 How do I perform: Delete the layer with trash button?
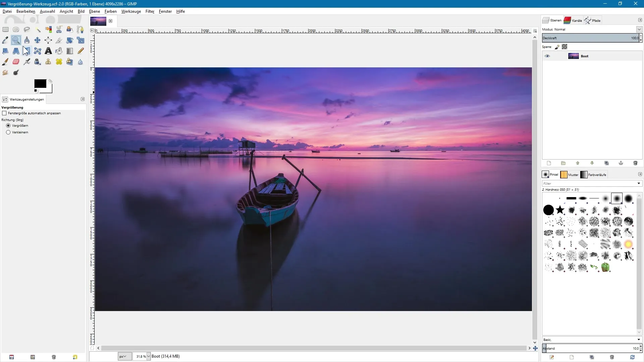pyautogui.click(x=635, y=163)
